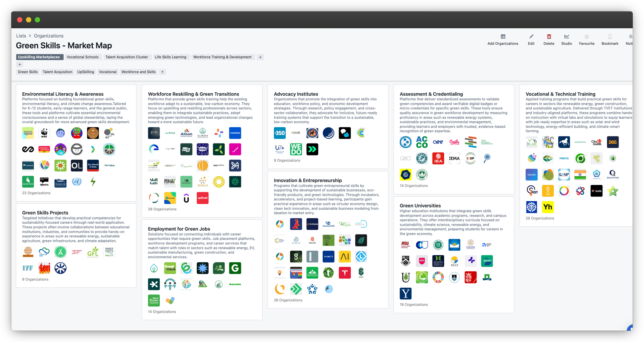644x342 pixels.
Task: Open the Talent Acquisition Cluster tab
Action: click(127, 57)
